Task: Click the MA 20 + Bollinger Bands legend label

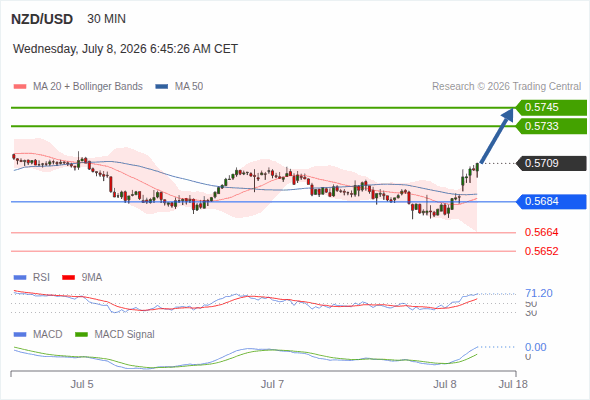Action: 88,87
